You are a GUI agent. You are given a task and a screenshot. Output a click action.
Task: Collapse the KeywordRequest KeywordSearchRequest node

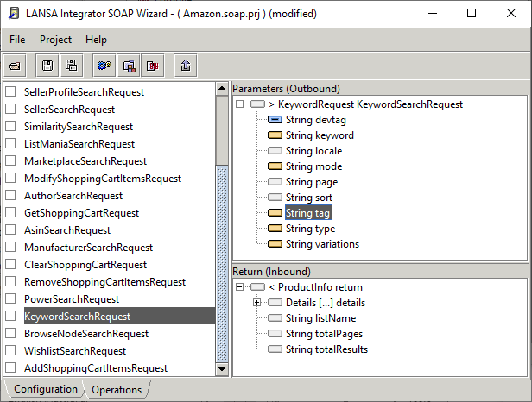(239, 104)
